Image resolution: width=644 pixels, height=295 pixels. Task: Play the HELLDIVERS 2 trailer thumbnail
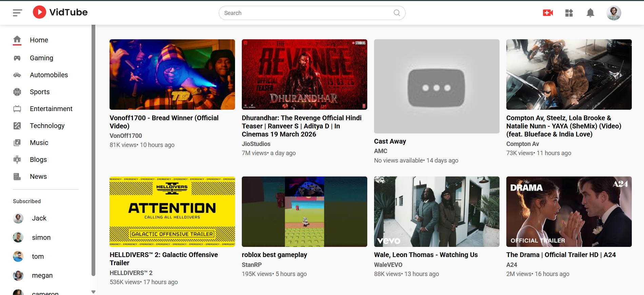click(x=172, y=211)
